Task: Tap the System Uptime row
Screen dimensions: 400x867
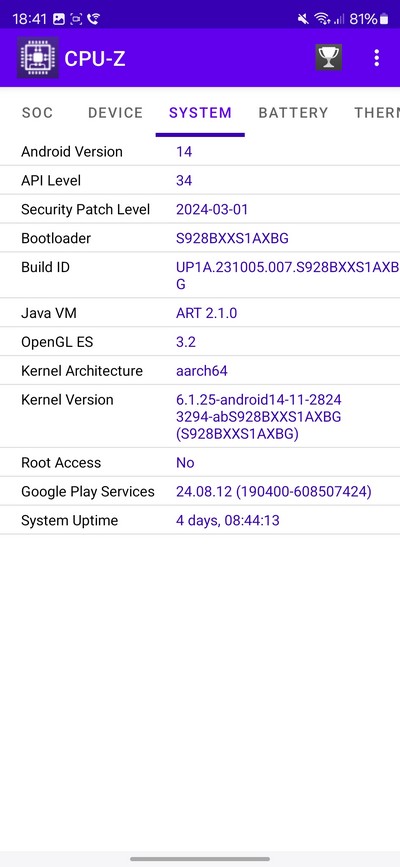Action: [200, 520]
